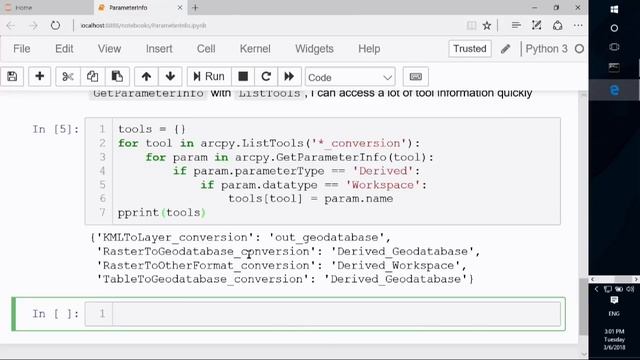Screen dimensions: 640x360
Task: Click the kernel idle circle indicator
Action: (x=579, y=49)
